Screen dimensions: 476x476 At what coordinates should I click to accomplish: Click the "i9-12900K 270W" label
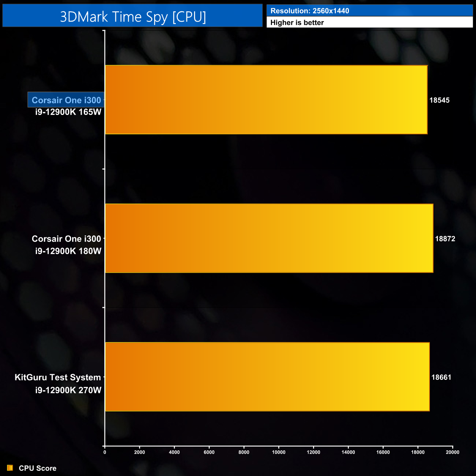68,390
